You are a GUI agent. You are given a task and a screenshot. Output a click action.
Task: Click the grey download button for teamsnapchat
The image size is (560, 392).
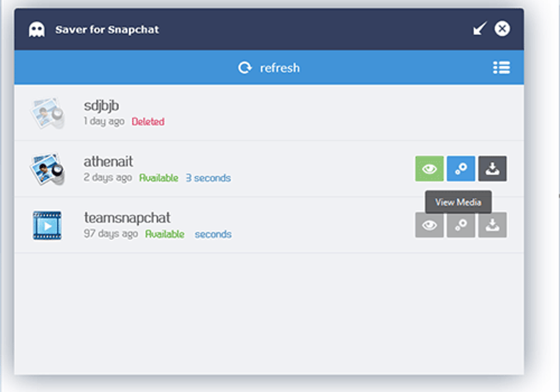click(x=492, y=225)
